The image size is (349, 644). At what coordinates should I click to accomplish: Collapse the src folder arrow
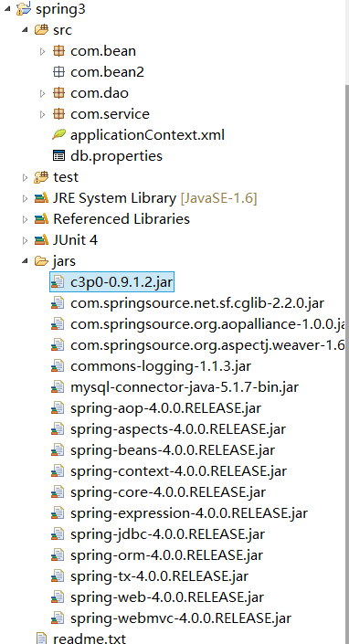pyautogui.click(x=25, y=30)
